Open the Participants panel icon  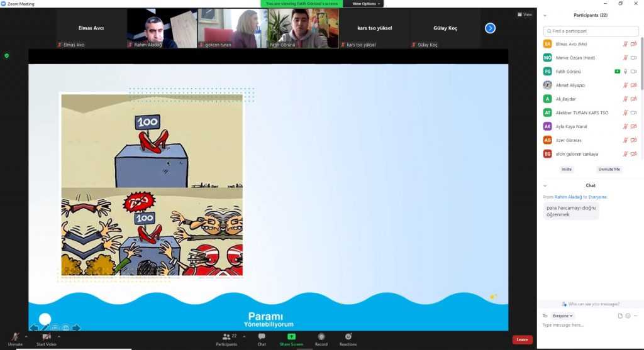(226, 337)
